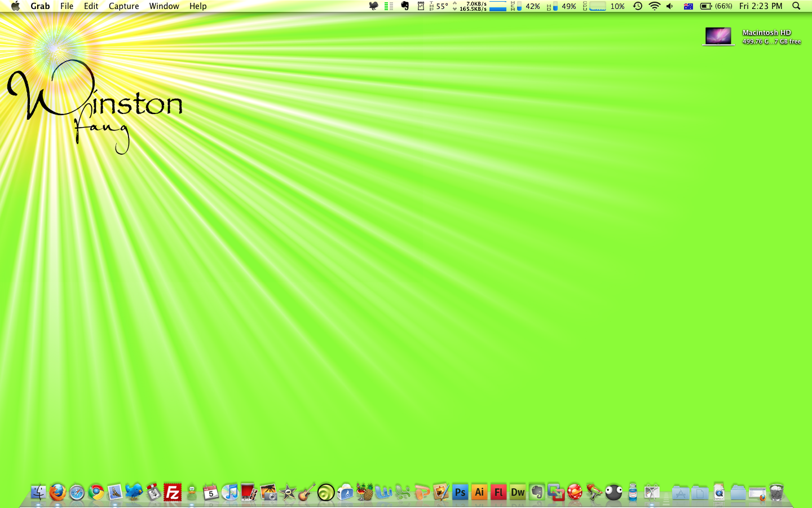Open the File menu
Image resolution: width=812 pixels, height=508 pixels.
click(x=67, y=6)
